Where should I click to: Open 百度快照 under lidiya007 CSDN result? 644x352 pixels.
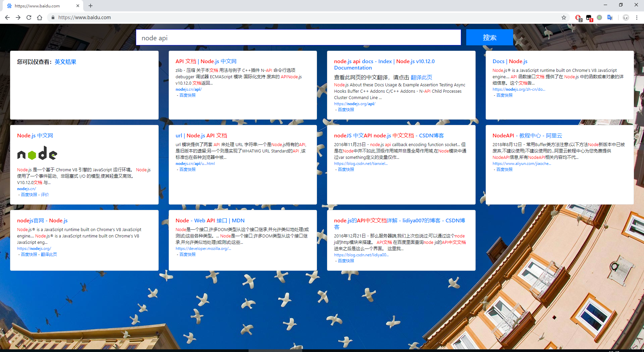click(346, 261)
